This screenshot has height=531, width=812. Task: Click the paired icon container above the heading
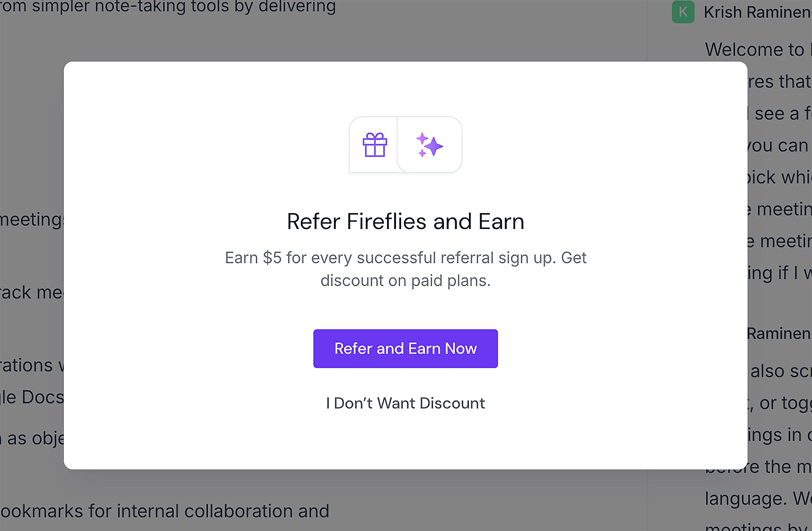tap(405, 145)
